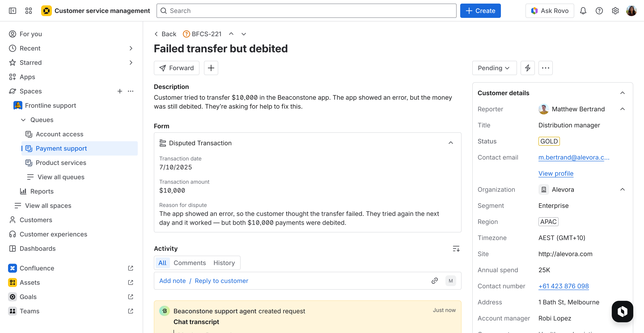Collapse the Queues tree in the sidebar
The width and height of the screenshot is (644, 333).
tap(23, 120)
